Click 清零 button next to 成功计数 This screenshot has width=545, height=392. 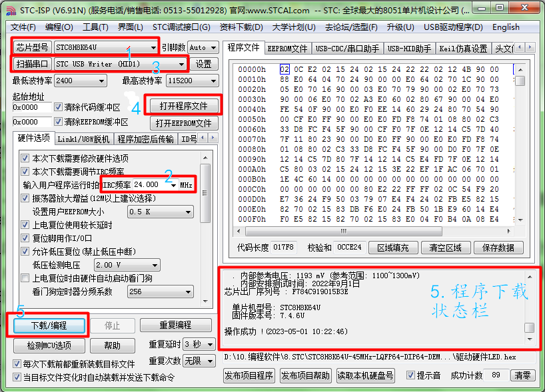tap(522, 375)
